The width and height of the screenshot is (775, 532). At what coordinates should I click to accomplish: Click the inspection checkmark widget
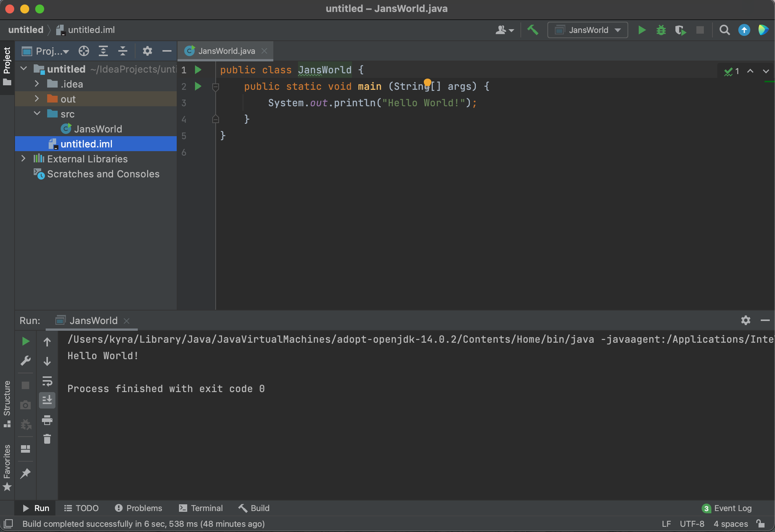(732, 71)
